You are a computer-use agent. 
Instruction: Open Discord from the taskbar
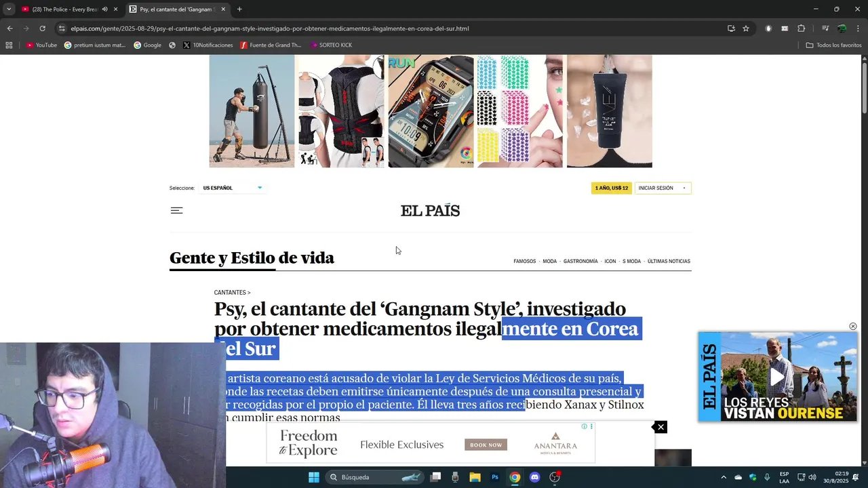click(x=535, y=477)
